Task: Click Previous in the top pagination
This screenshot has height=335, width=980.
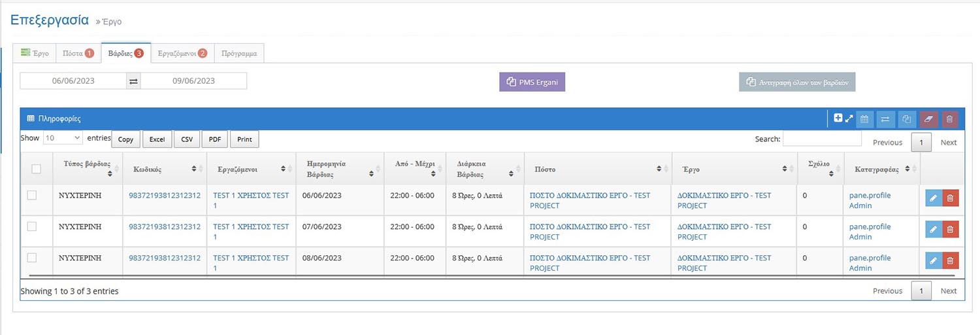Action: tap(887, 142)
